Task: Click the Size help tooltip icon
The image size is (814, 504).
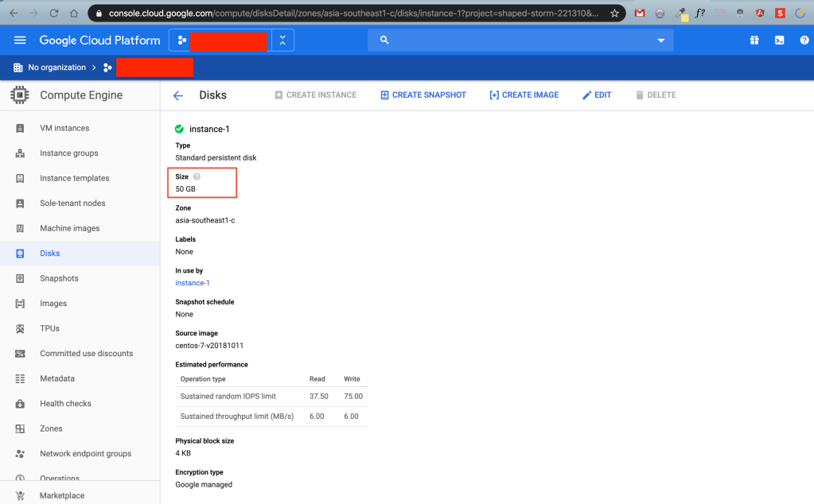Action: pyautogui.click(x=197, y=176)
